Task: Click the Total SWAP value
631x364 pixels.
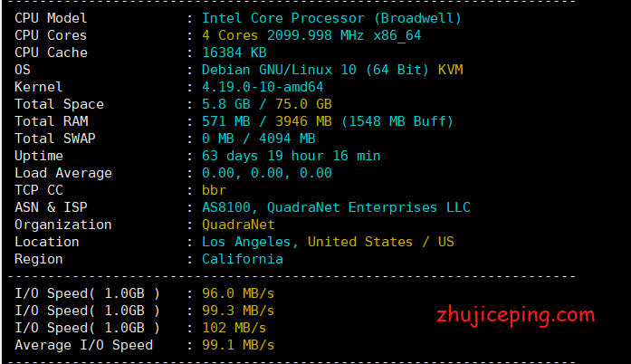Action: pyautogui.click(x=258, y=139)
